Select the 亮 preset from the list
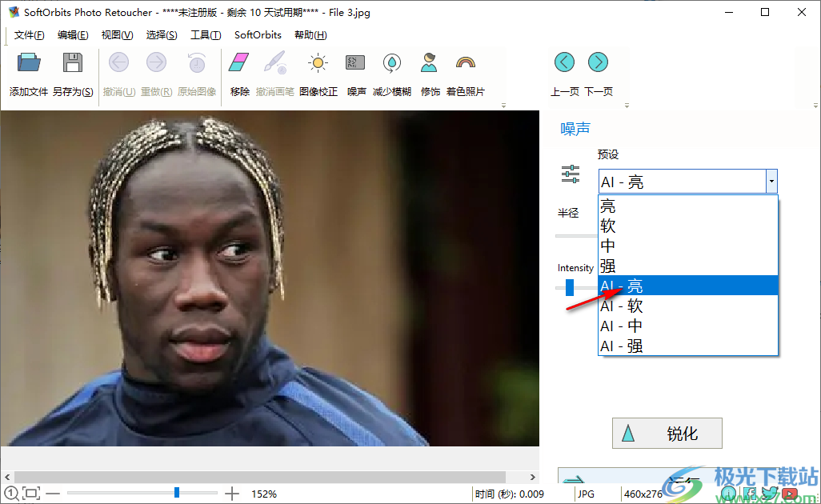 pyautogui.click(x=607, y=206)
